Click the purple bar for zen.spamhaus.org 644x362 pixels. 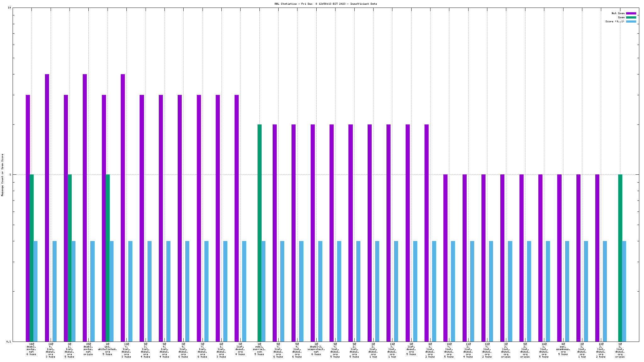coord(559,258)
